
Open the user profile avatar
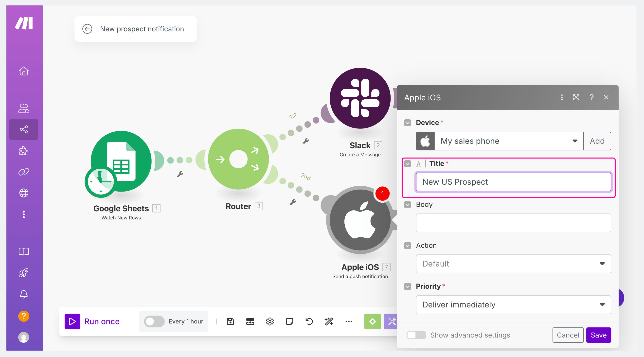click(x=24, y=337)
